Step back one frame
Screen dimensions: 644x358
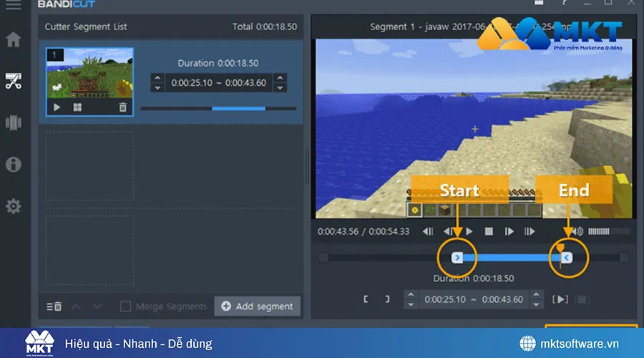[x=449, y=231]
